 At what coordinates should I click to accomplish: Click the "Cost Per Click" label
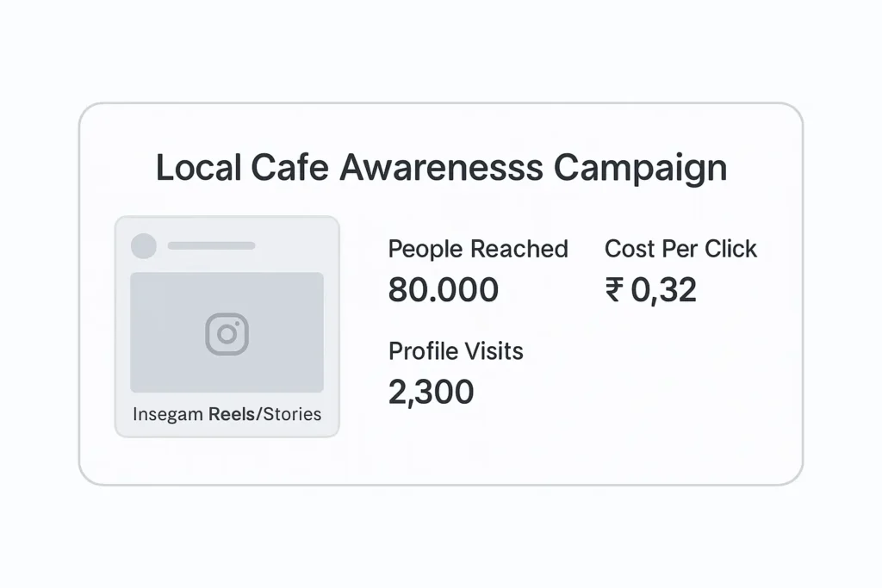[x=680, y=250]
